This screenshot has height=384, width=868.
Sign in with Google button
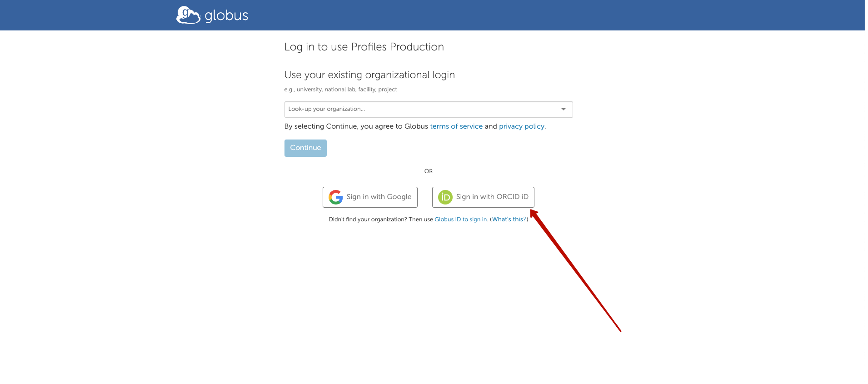click(x=370, y=197)
